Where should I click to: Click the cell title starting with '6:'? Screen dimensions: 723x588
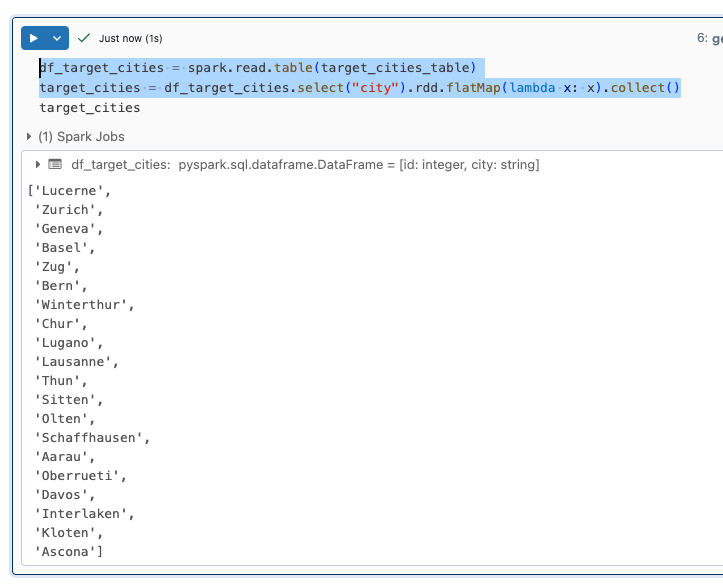[708, 38]
